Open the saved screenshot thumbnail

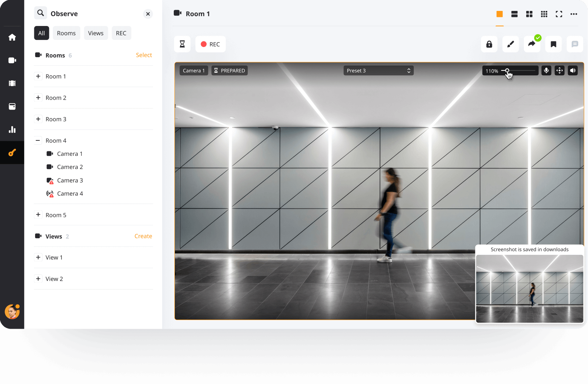coord(530,289)
